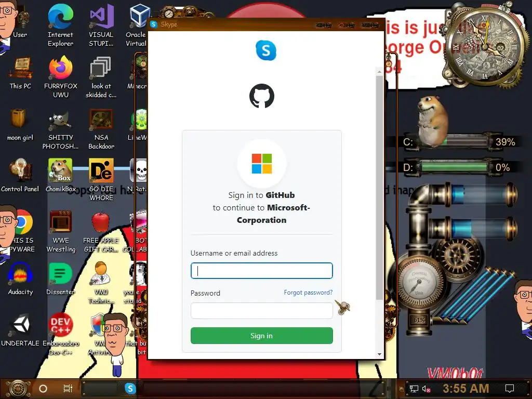Open the VISUAL STUPI... desktop icon
532x399 pixels.
101,25
